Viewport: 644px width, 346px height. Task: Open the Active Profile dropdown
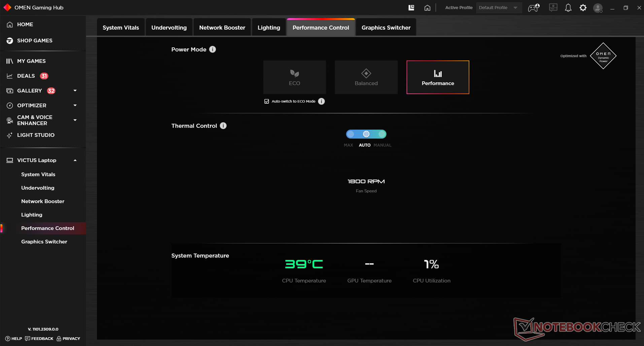[x=499, y=8]
